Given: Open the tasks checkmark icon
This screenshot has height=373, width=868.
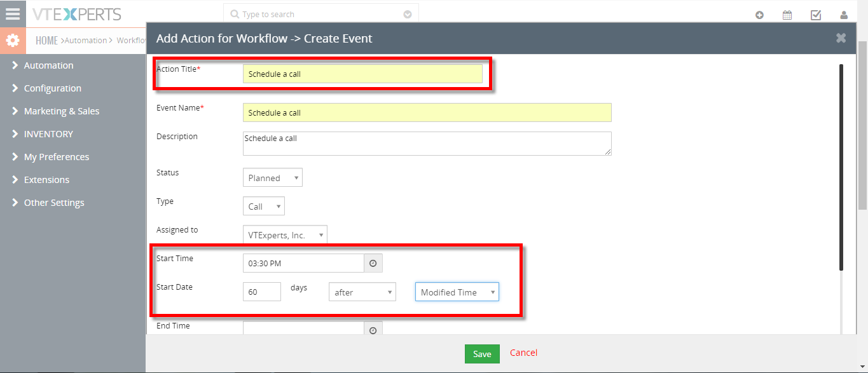Looking at the screenshot, I should click(x=816, y=15).
